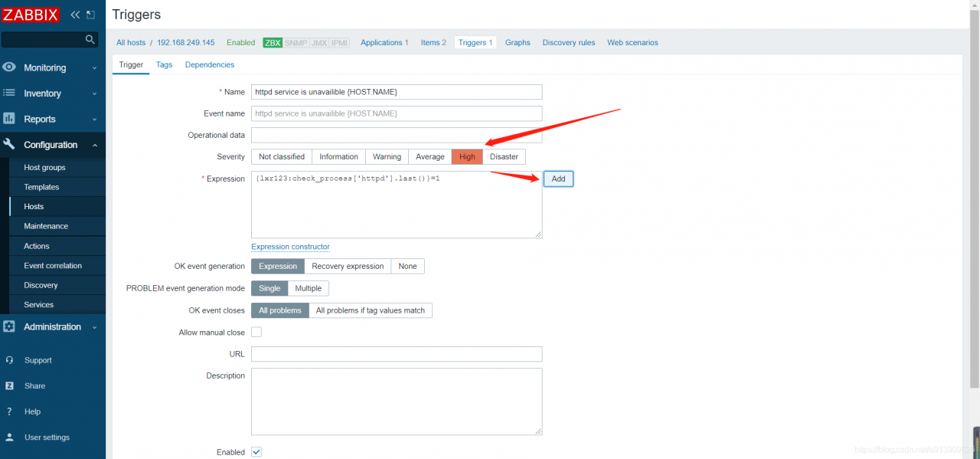The width and height of the screenshot is (980, 459).
Task: Open Applications 1 link
Action: point(384,43)
